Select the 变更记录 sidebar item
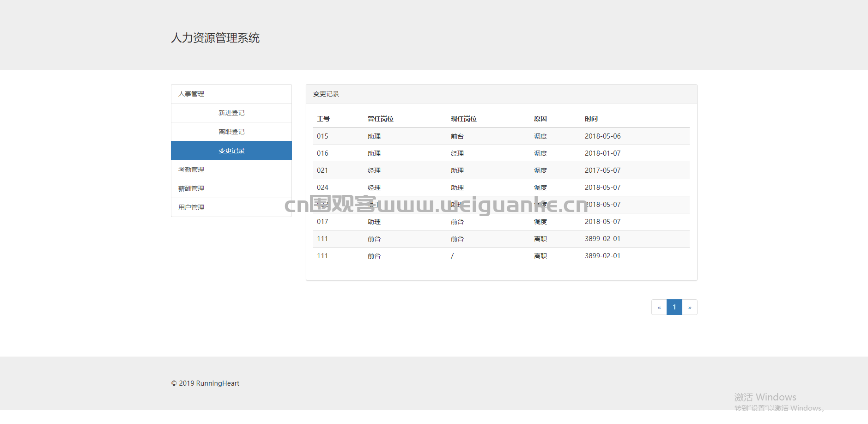The width and height of the screenshot is (868, 424). [231, 151]
